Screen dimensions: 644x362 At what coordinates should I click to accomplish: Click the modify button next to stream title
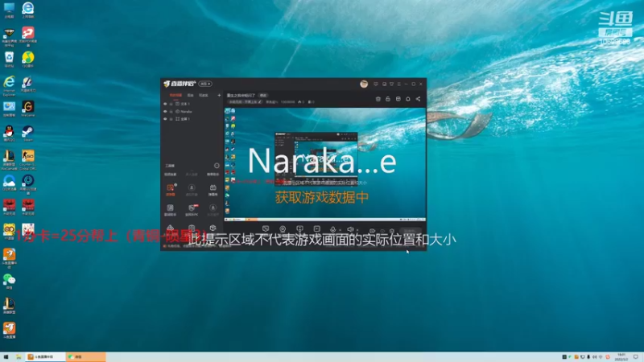pyautogui.click(x=263, y=95)
